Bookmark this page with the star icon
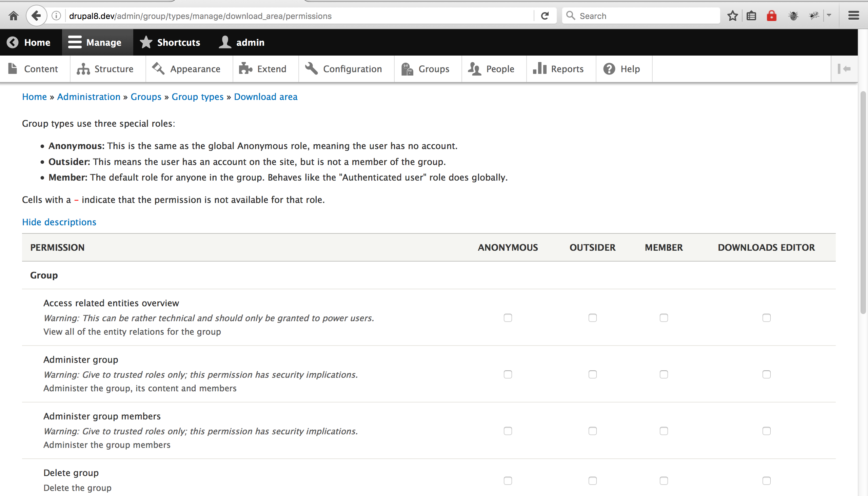The width and height of the screenshot is (868, 496). point(732,16)
